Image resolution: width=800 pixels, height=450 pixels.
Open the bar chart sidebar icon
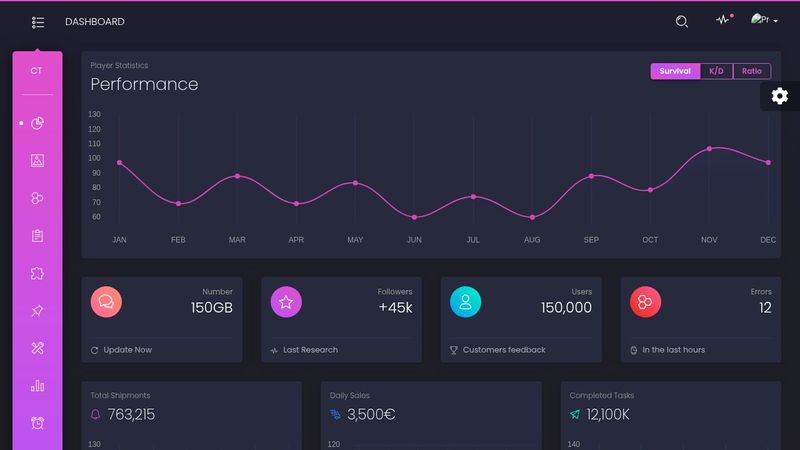coord(38,385)
